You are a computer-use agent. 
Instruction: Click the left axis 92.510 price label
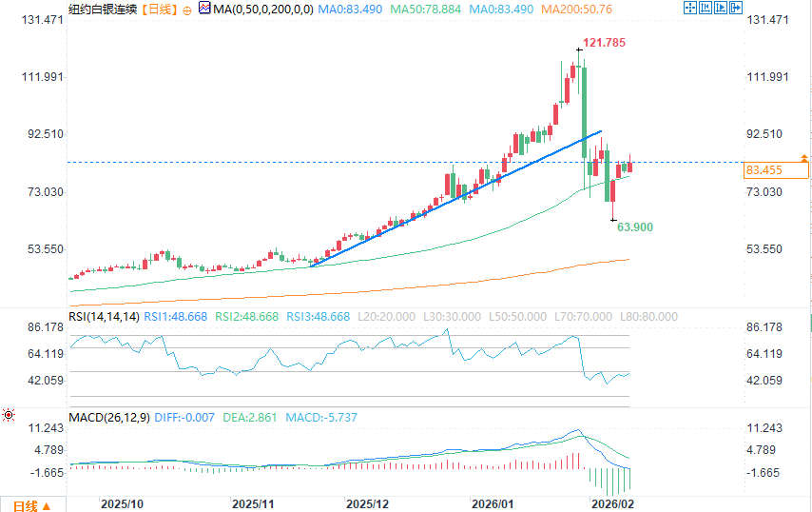(x=46, y=133)
